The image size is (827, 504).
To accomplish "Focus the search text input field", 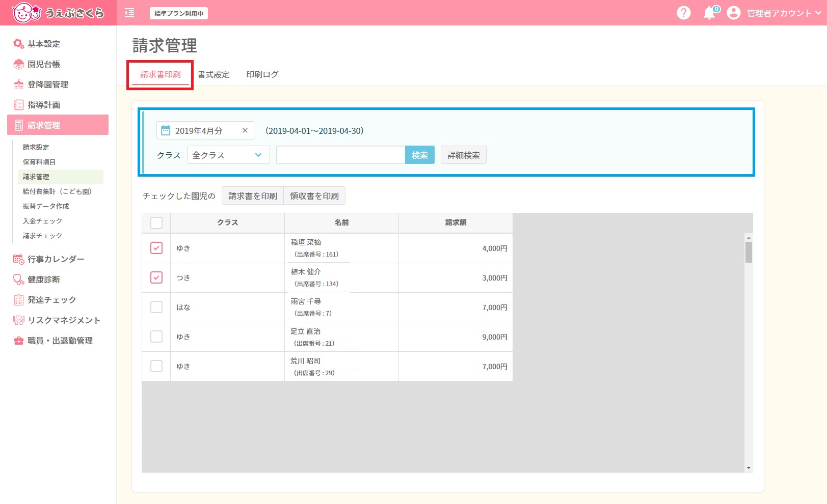I will [x=341, y=155].
